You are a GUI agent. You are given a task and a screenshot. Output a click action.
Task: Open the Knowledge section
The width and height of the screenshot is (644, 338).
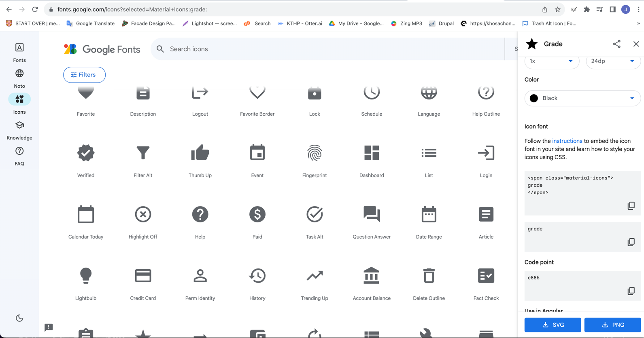19,130
